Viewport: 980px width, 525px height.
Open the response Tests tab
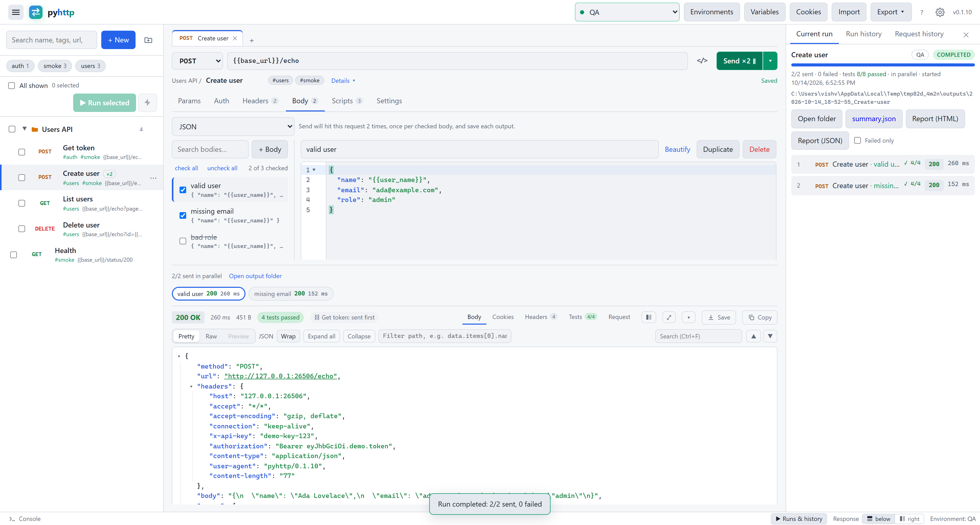[582, 317]
